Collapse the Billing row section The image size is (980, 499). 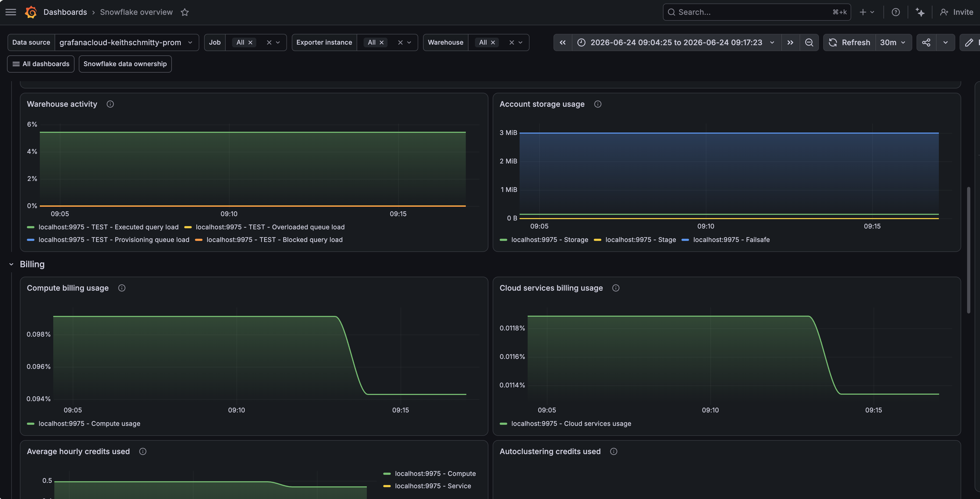11,264
